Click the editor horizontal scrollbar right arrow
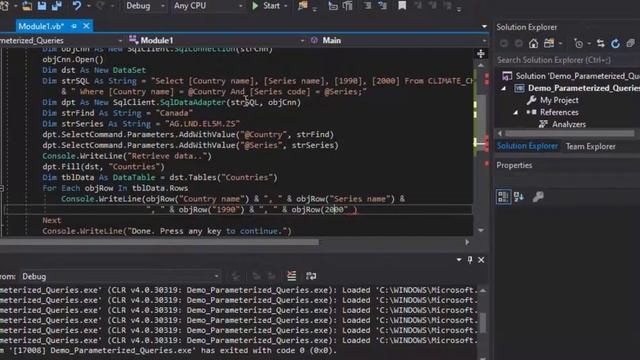Image resolution: width=640 pixels, height=360 pixels. point(467,242)
